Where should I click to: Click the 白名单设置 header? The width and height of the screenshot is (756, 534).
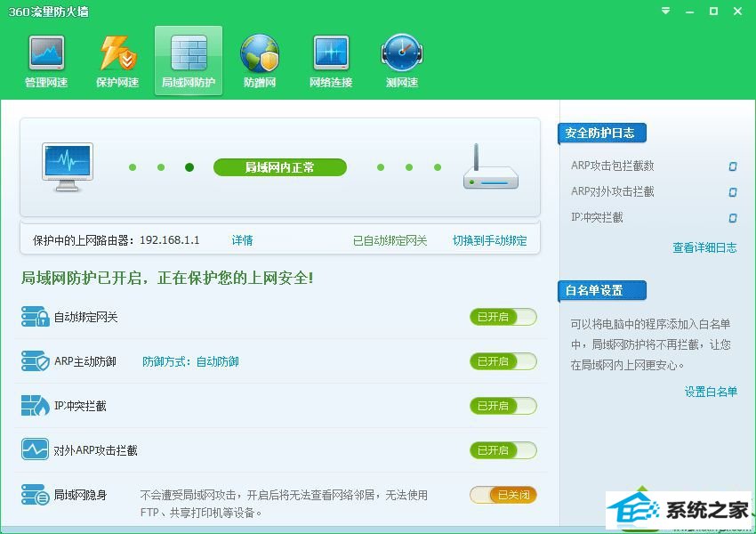pos(601,290)
